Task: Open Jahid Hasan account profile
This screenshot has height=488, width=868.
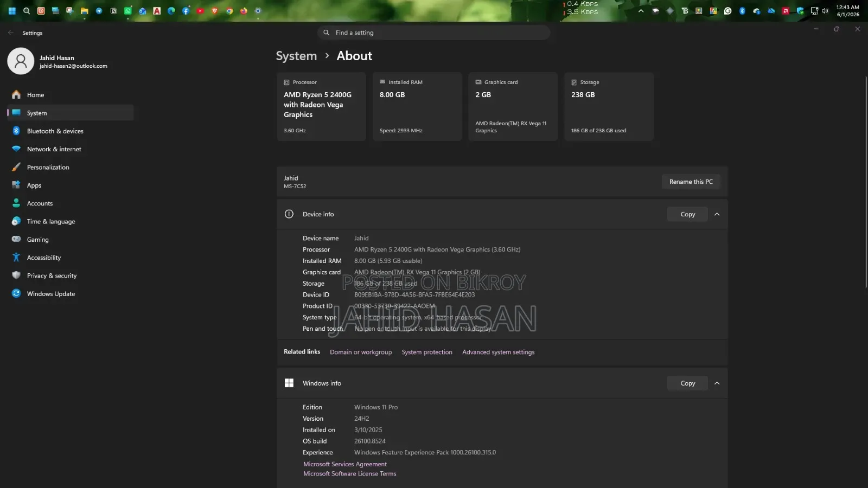Action: [58, 61]
